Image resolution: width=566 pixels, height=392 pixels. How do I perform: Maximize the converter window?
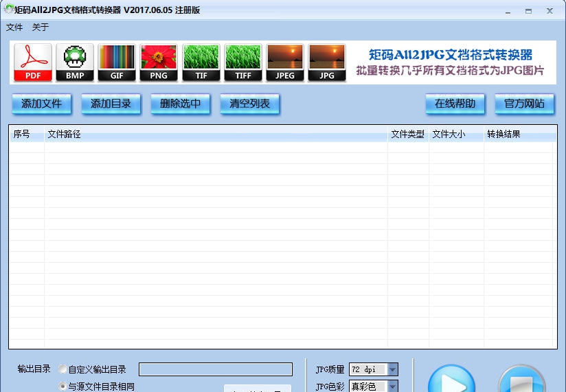click(528, 11)
